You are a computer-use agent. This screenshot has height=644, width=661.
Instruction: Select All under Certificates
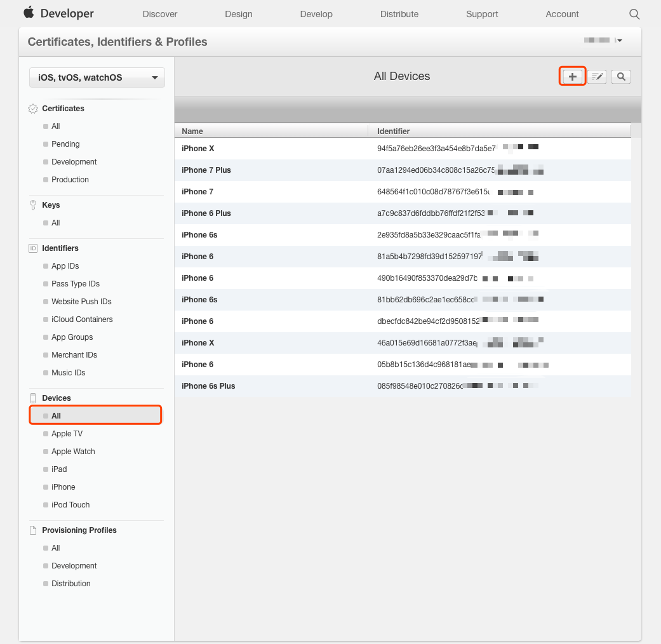coord(56,126)
